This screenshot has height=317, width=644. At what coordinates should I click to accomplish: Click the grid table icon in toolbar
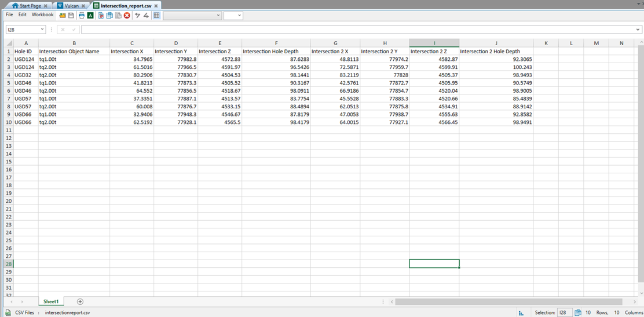tap(156, 16)
